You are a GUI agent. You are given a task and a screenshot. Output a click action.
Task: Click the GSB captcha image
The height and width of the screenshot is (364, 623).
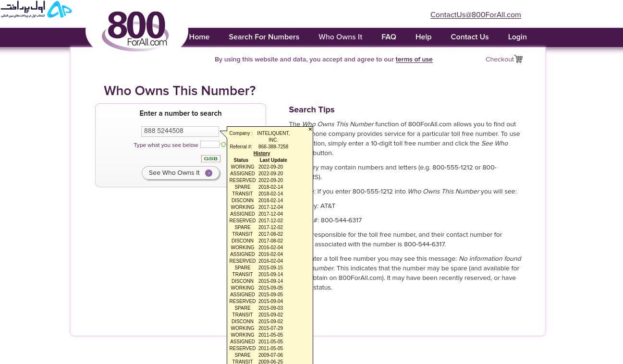tap(210, 158)
